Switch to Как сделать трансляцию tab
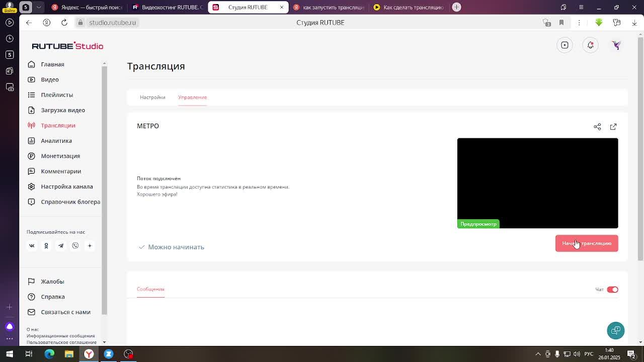Image resolution: width=644 pixels, height=362 pixels. [409, 7]
